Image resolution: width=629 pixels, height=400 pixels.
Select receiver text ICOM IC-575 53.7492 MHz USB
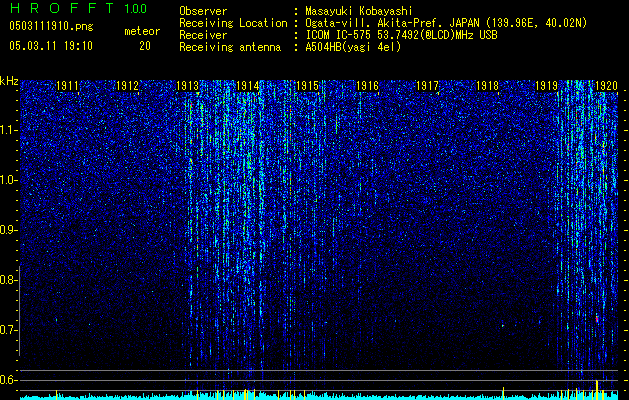(401, 35)
